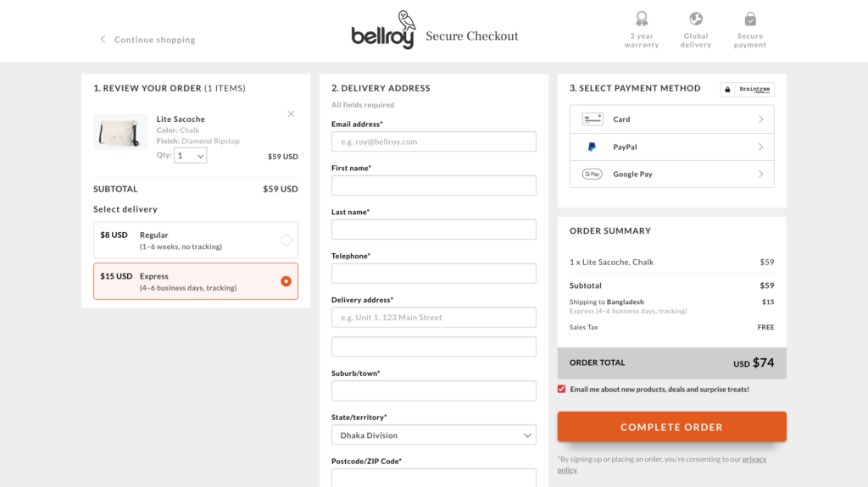Click the credit card icon

pyautogui.click(x=592, y=119)
